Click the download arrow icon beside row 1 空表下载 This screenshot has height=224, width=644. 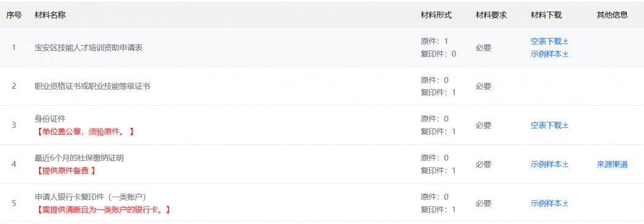pos(566,42)
